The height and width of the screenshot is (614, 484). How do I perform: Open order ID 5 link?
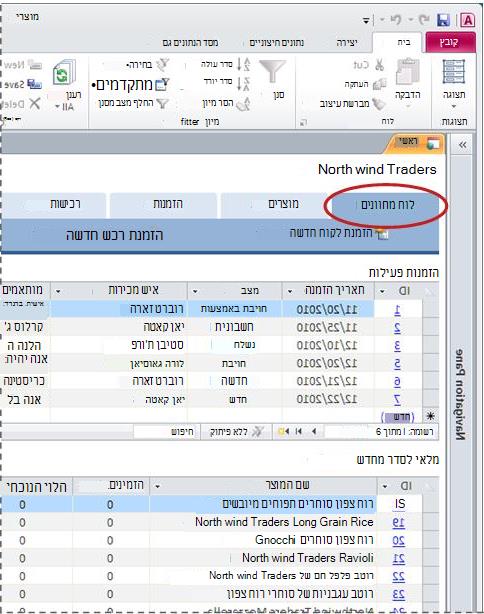[397, 363]
